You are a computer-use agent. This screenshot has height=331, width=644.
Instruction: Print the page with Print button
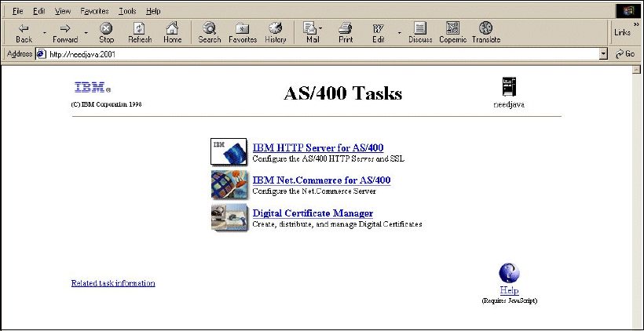click(346, 33)
